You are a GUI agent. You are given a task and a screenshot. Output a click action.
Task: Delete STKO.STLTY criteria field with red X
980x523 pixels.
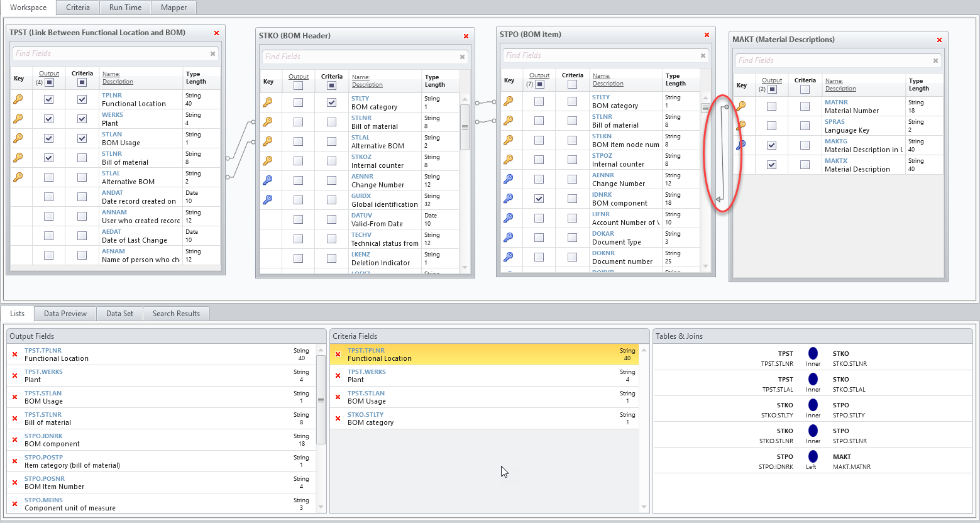[x=338, y=417]
